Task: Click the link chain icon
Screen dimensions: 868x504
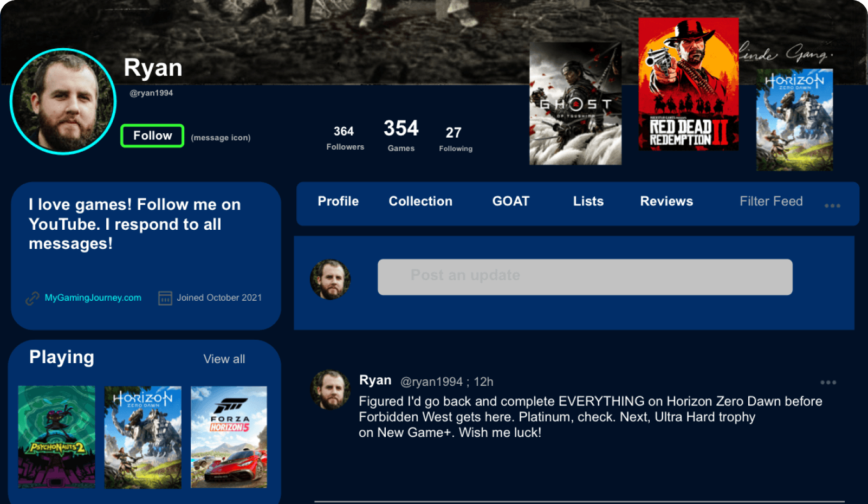Action: coord(33,298)
